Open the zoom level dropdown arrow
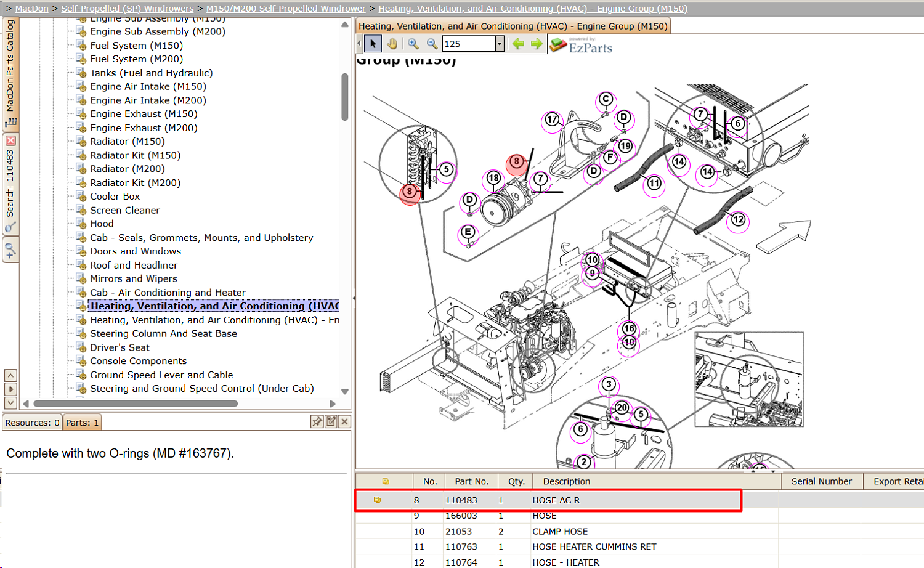 point(500,44)
